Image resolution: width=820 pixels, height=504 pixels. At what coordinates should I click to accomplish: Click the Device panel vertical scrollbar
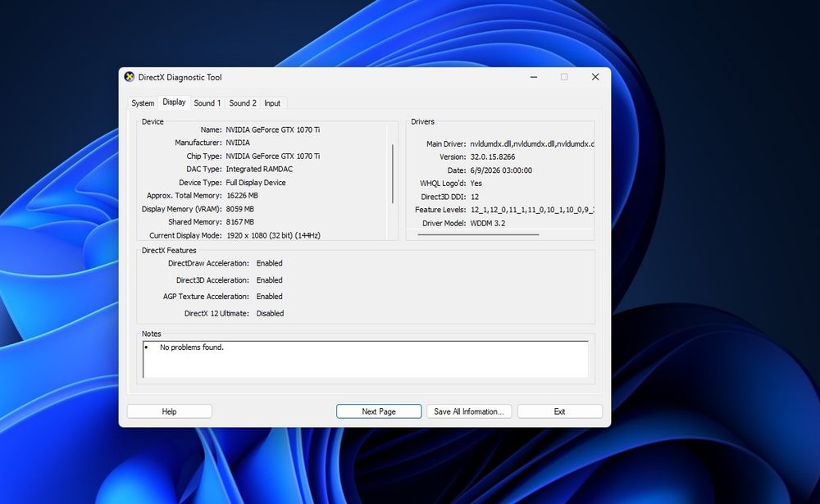(392, 174)
